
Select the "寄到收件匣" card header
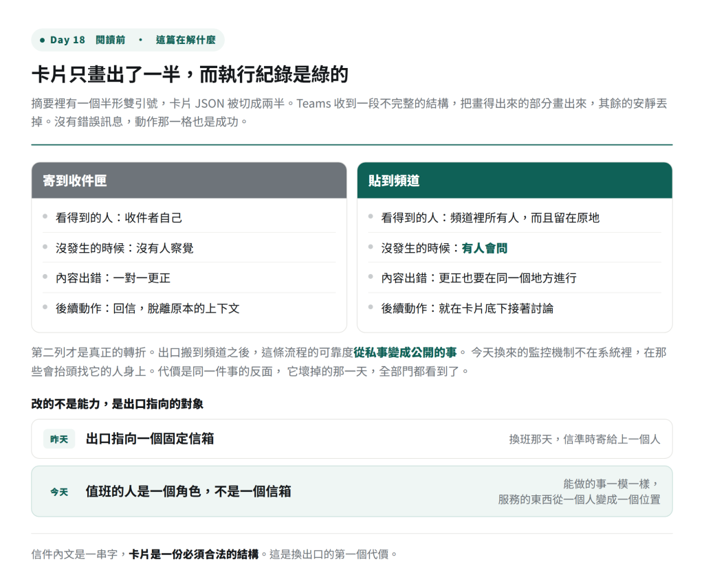tap(189, 181)
